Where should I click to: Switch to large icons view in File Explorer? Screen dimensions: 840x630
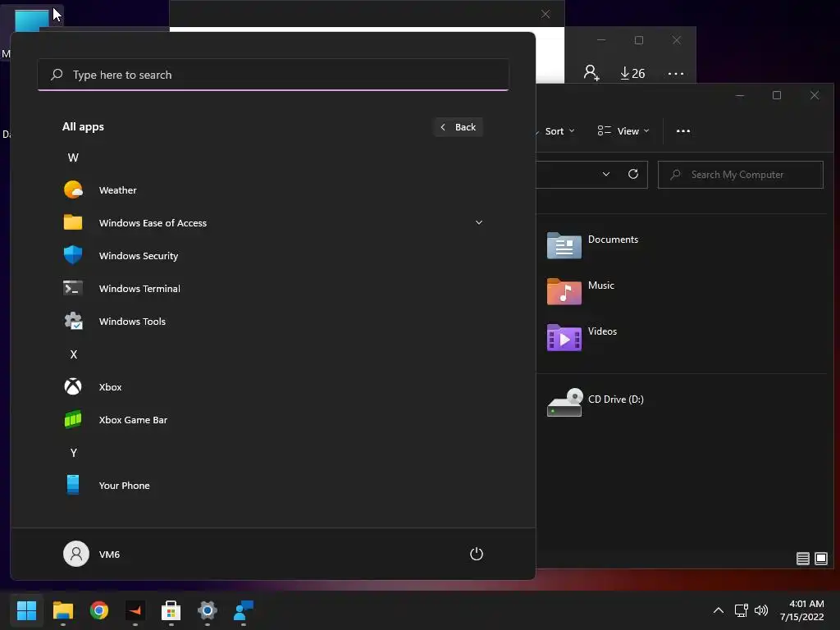coord(820,559)
